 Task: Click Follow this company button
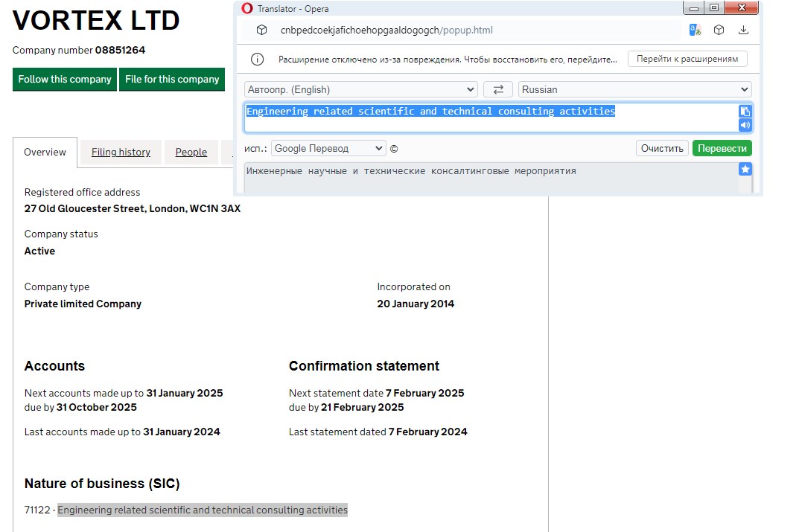[65, 80]
